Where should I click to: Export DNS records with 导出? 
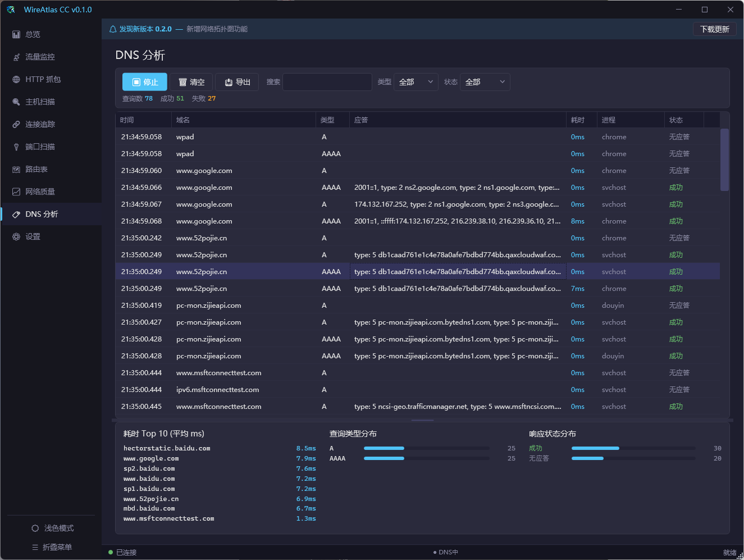coord(237,82)
